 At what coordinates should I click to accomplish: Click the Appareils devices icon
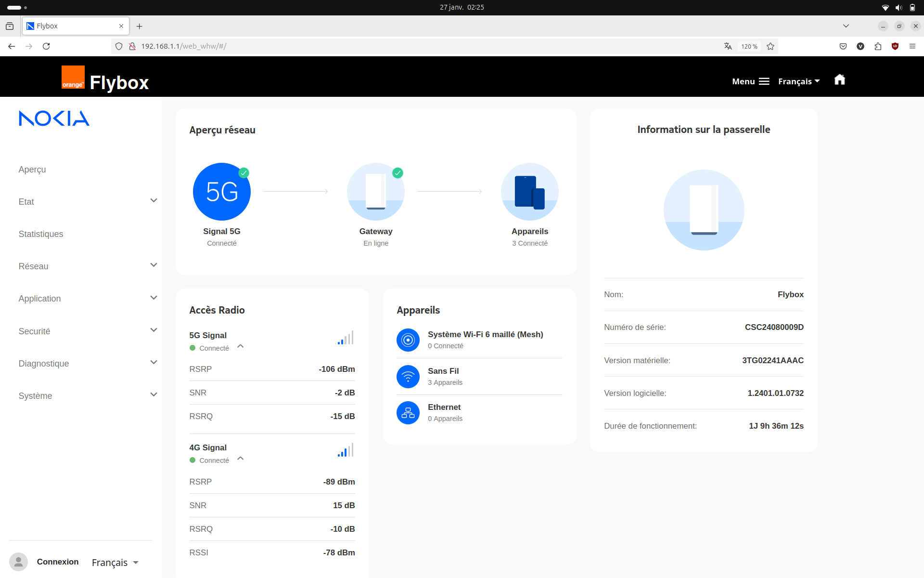click(x=530, y=192)
